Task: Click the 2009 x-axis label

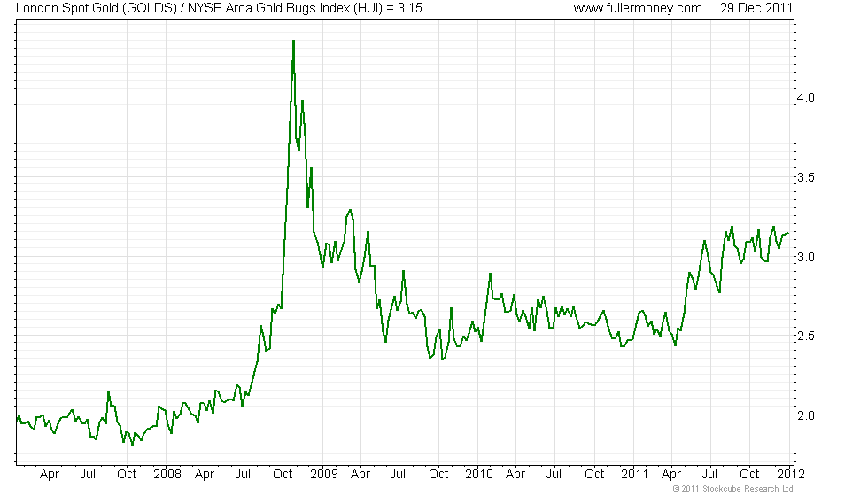Action: pyautogui.click(x=324, y=475)
